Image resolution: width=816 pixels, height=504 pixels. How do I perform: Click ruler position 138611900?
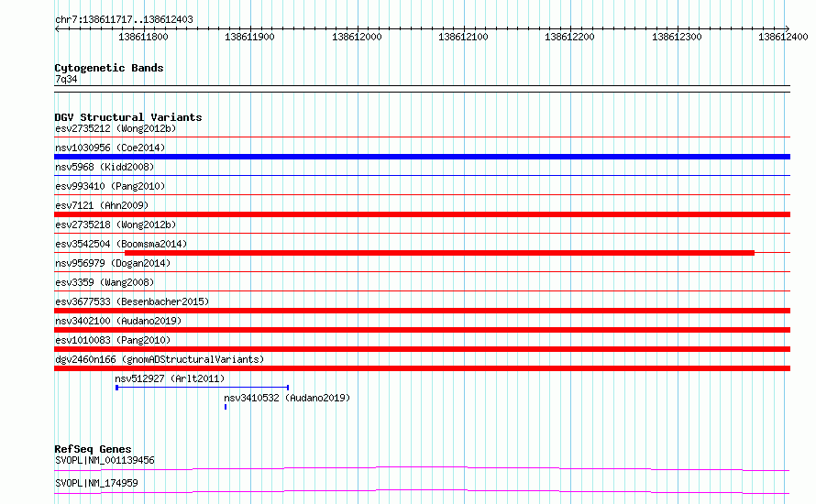pyautogui.click(x=249, y=37)
